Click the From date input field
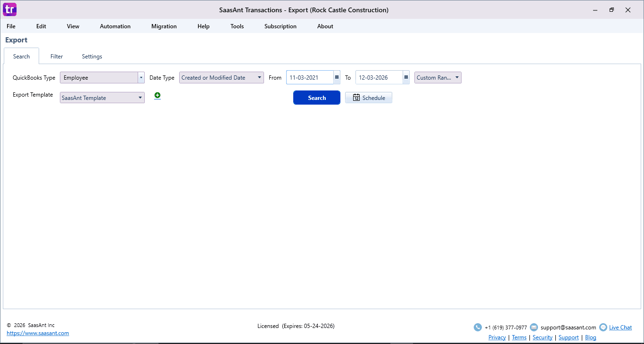The image size is (644, 344). tap(309, 78)
